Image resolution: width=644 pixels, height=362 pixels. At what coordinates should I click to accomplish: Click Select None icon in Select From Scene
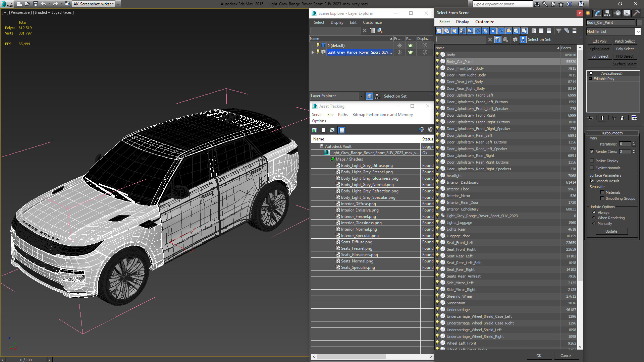tap(541, 31)
